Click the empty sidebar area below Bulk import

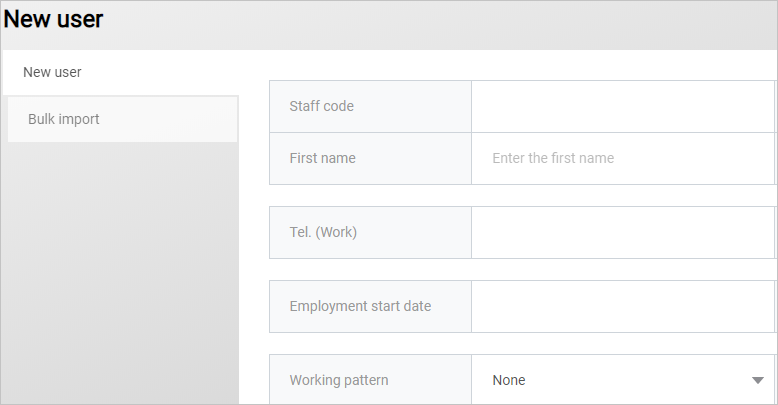[120, 270]
